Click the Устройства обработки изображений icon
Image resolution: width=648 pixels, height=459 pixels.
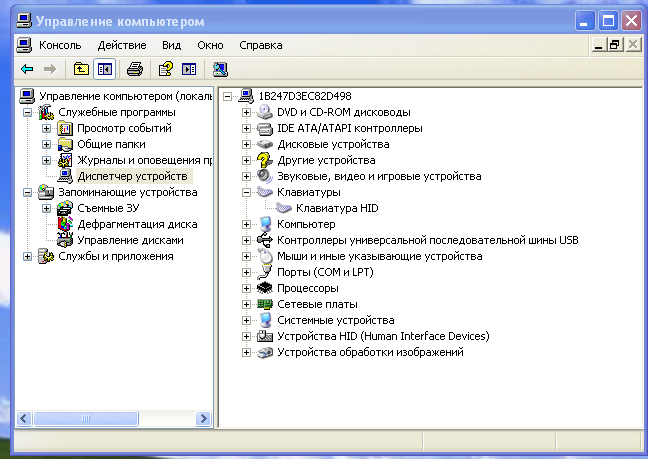click(264, 352)
